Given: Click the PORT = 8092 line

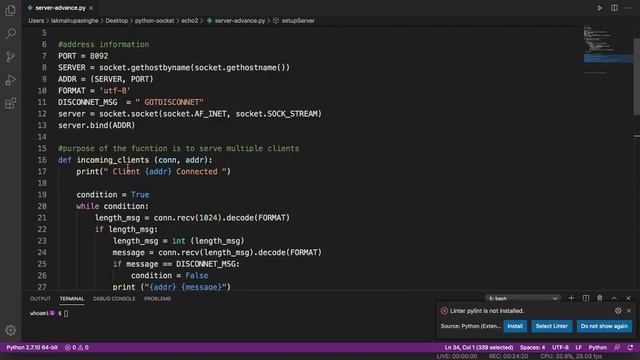Looking at the screenshot, I should (x=83, y=56).
